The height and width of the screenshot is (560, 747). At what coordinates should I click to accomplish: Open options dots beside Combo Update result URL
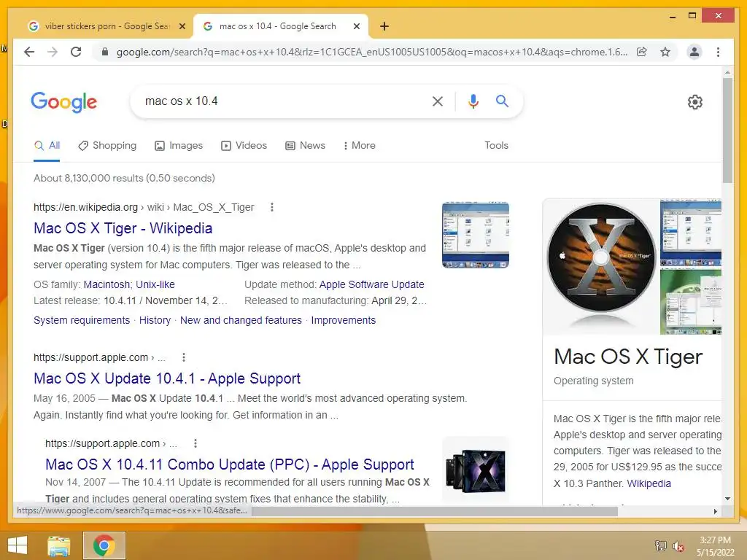pos(196,443)
